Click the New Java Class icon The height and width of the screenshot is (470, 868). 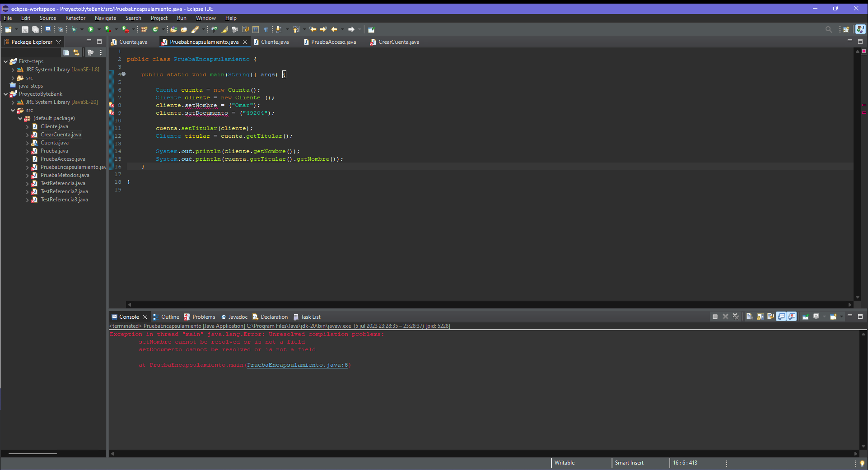tap(155, 29)
